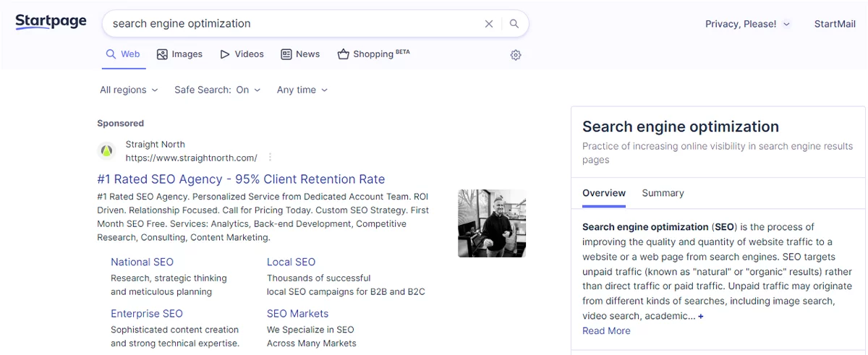Click 'Practice of increasing online visibility' subtitle

(x=718, y=153)
